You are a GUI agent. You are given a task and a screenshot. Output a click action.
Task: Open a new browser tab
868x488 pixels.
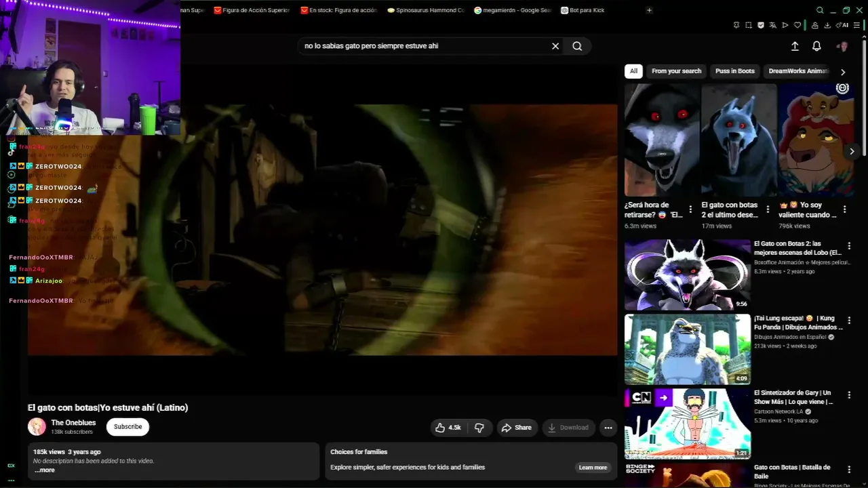(649, 10)
